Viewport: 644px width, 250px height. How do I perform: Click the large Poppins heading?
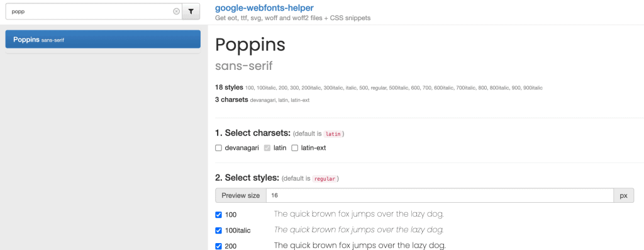click(250, 45)
